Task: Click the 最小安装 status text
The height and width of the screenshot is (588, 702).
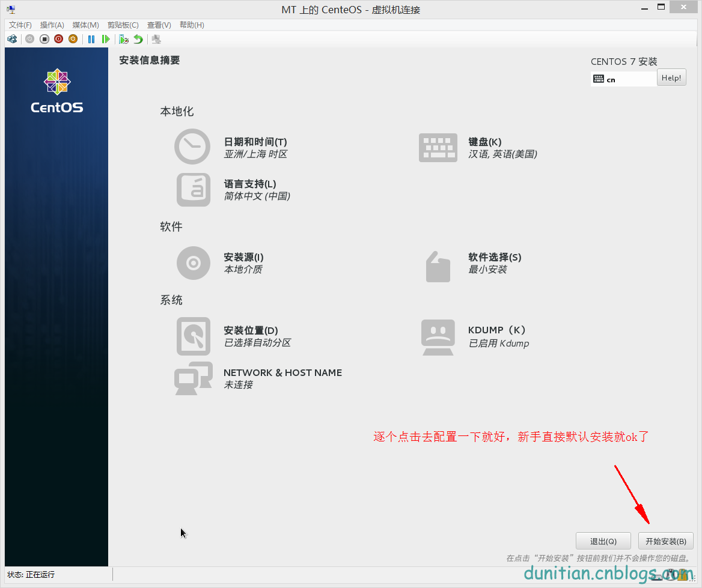Action: [x=487, y=270]
